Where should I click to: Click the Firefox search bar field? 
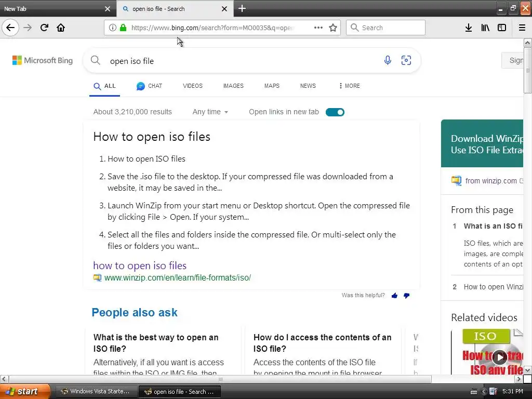point(386,28)
